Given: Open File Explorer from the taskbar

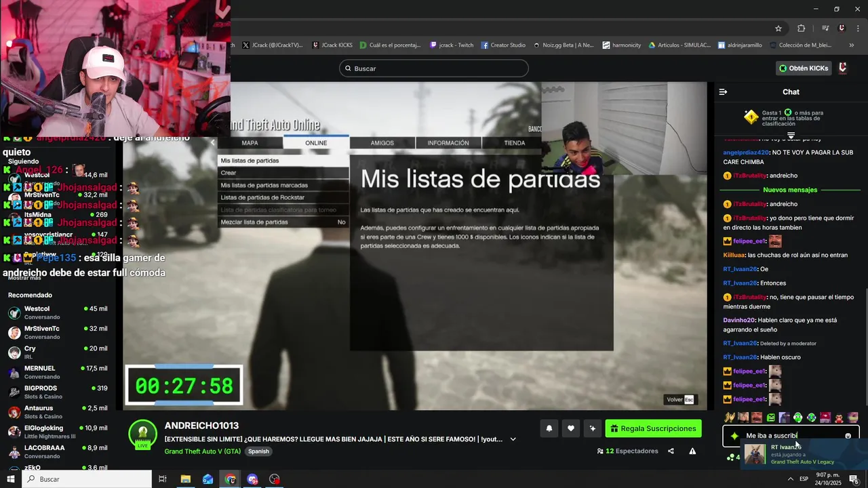Looking at the screenshot, I should coord(185,479).
